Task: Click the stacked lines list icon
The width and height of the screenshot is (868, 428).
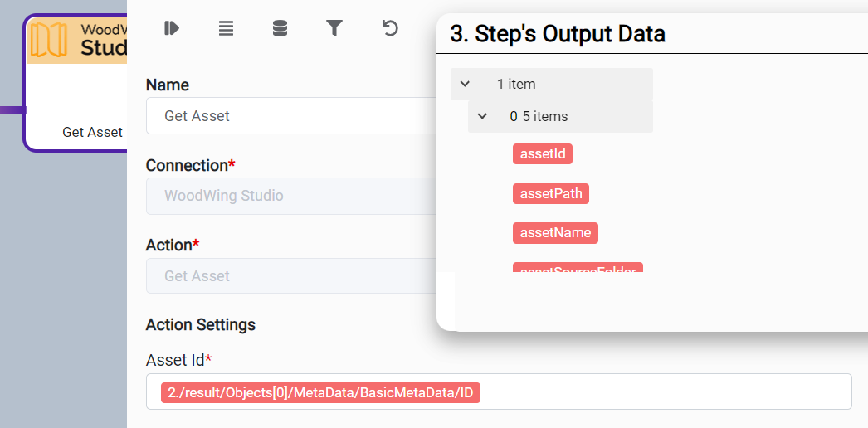Action: coord(226,29)
